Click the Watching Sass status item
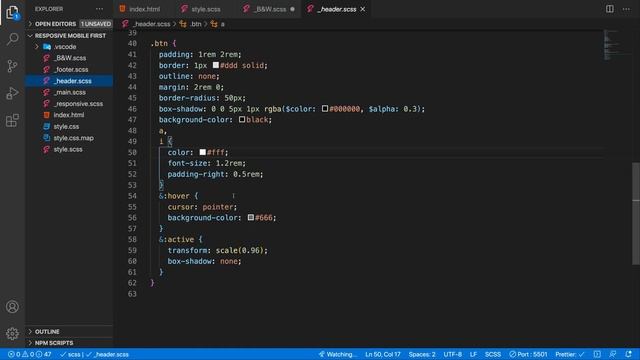 [x=337, y=354]
